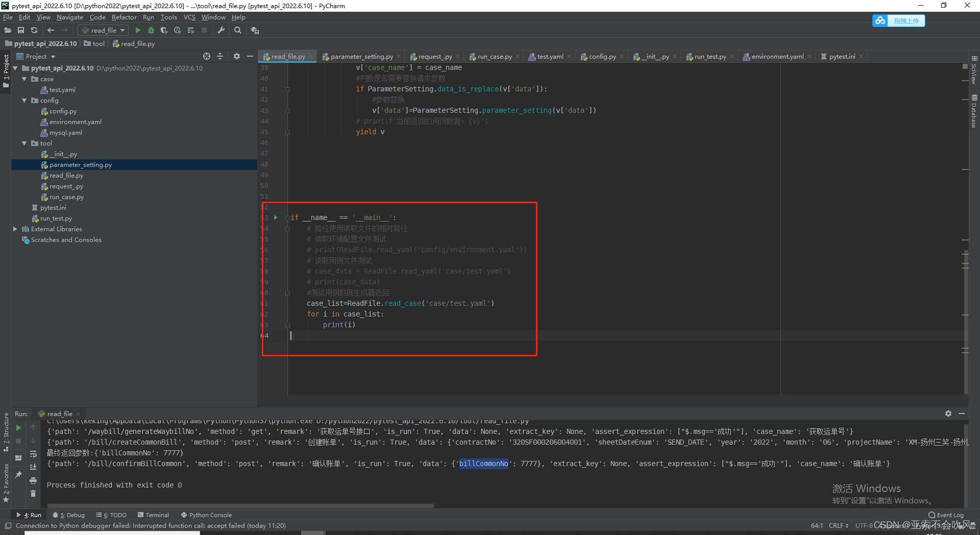Open the Event Log
The width and height of the screenshot is (980, 535).
coord(946,515)
